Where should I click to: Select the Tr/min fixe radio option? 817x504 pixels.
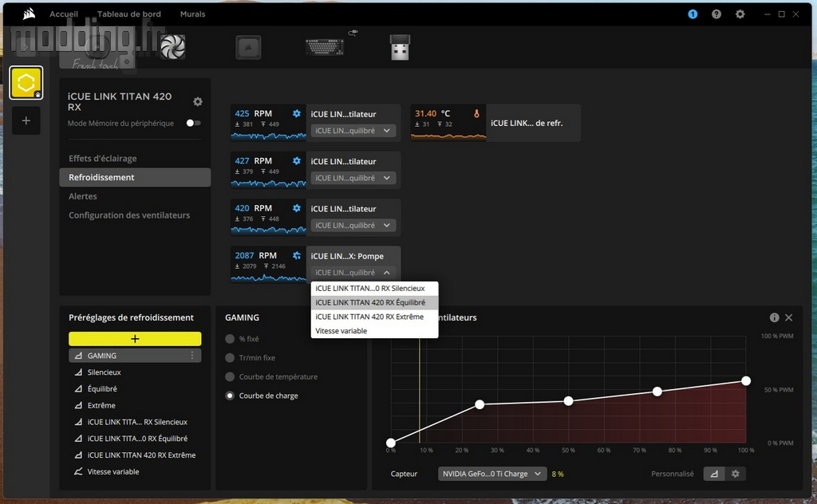(x=230, y=358)
